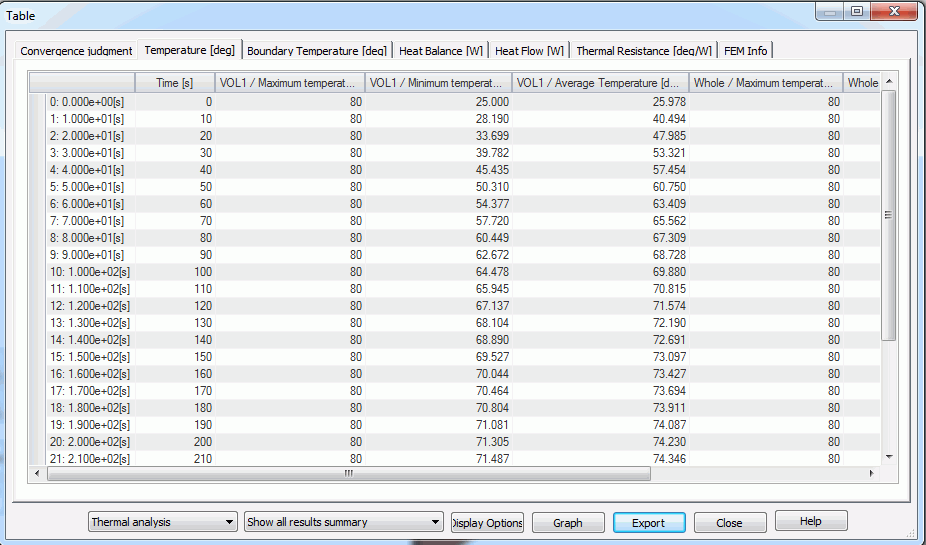
Task: Open the FEM Info tab
Action: point(745,51)
